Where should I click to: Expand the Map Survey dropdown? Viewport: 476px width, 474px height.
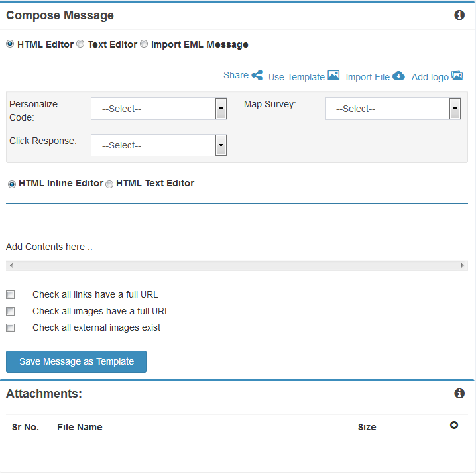click(x=392, y=109)
